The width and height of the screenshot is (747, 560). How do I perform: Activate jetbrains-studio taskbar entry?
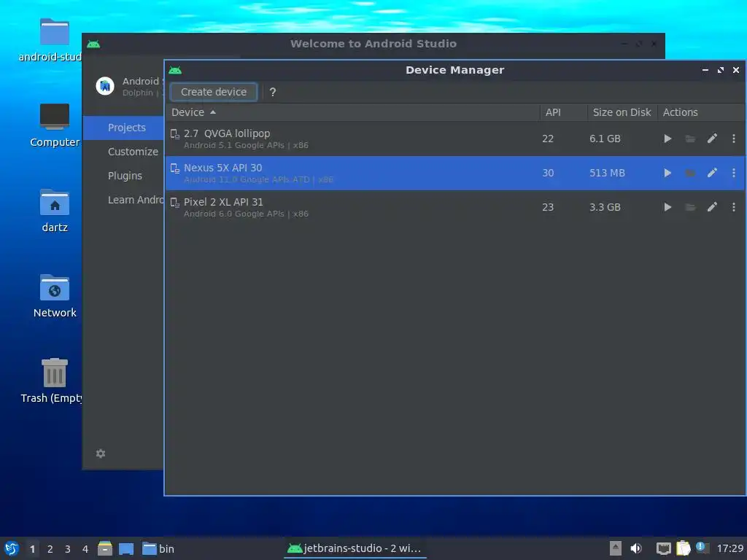pos(355,548)
